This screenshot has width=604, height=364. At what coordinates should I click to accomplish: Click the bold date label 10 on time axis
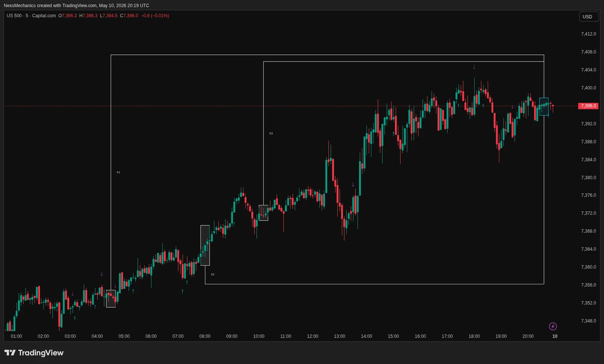pos(555,336)
